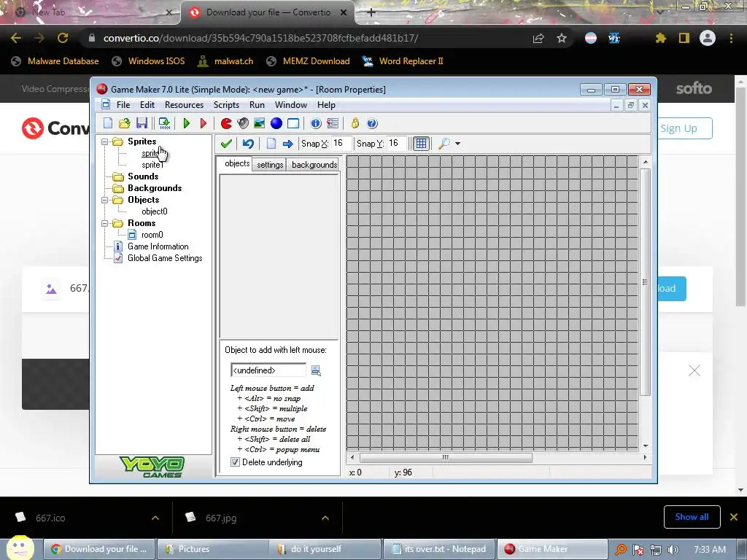
Task: Collapse the Sprites folder
Action: [x=105, y=141]
